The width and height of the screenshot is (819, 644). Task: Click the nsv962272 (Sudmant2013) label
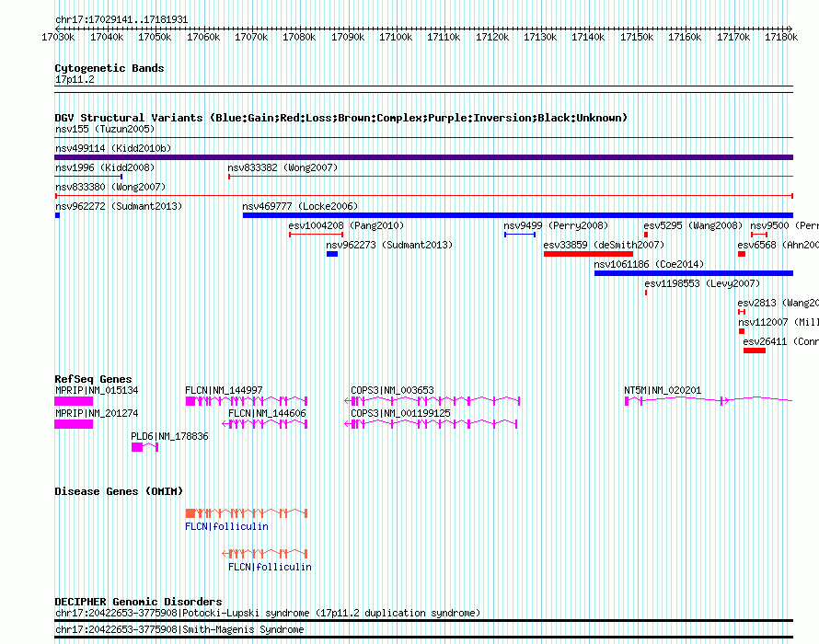(119, 206)
